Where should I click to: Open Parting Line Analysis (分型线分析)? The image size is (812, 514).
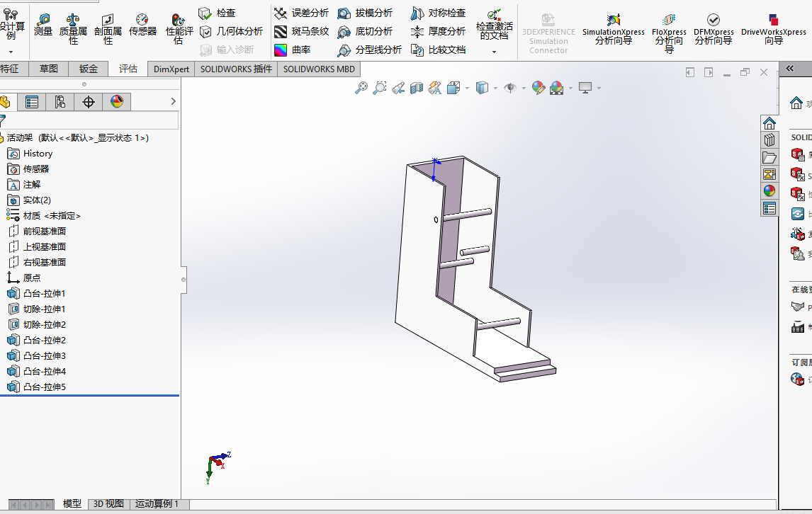click(369, 50)
